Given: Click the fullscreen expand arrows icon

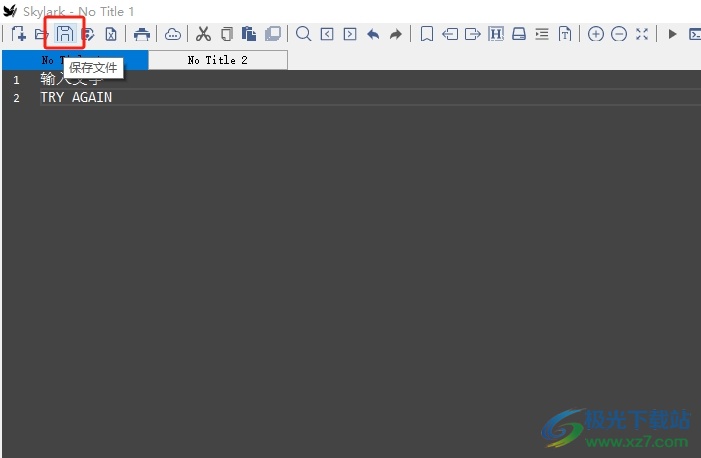Looking at the screenshot, I should [x=642, y=34].
